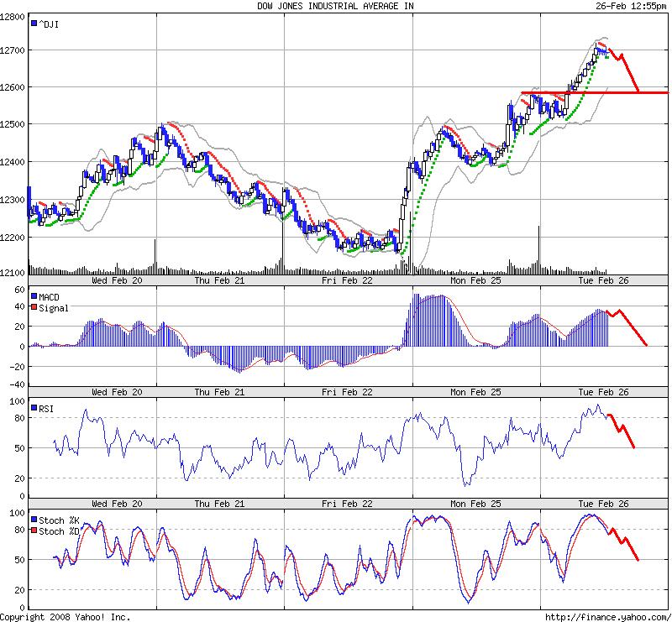Select the Signal legend label
This screenshot has height=622, width=672.
(54, 308)
